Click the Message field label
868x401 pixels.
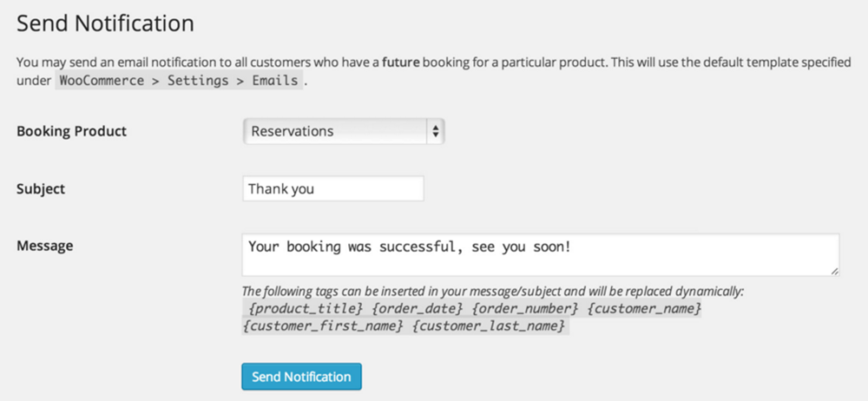(45, 246)
